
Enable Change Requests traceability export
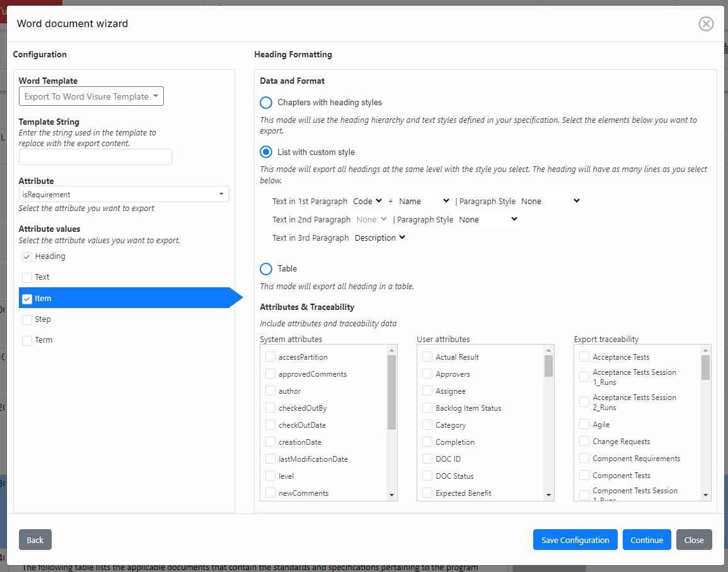tap(584, 442)
